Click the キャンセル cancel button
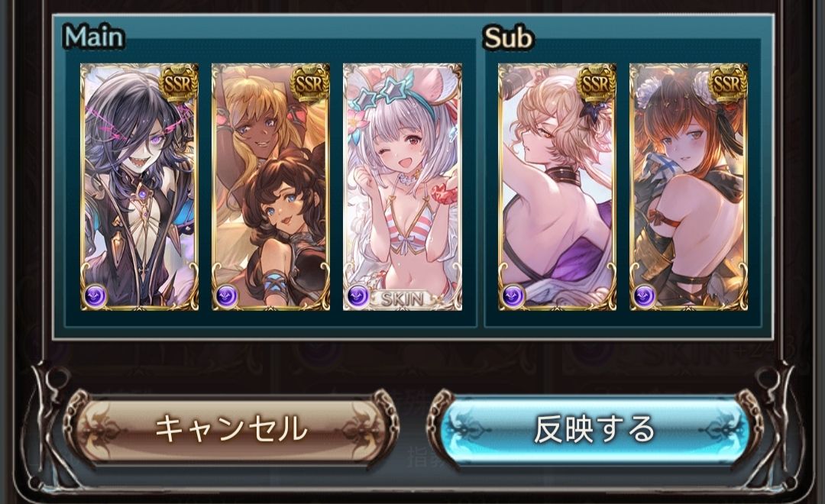This screenshot has height=504, width=825. 231,428
